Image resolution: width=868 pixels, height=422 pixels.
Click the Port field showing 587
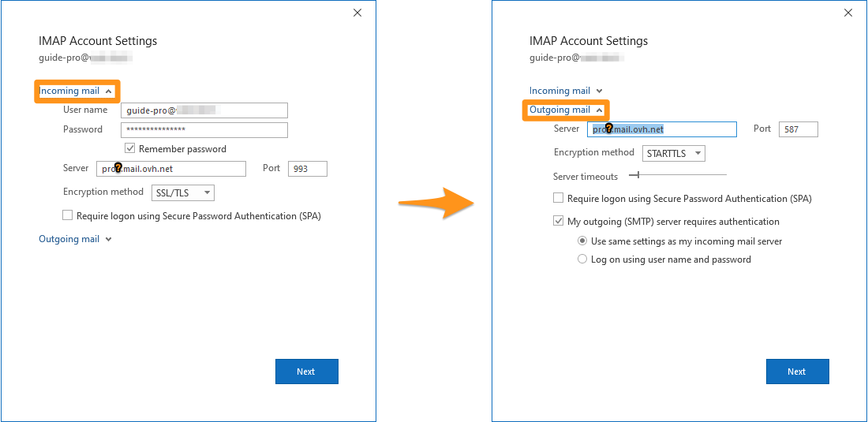tap(798, 129)
